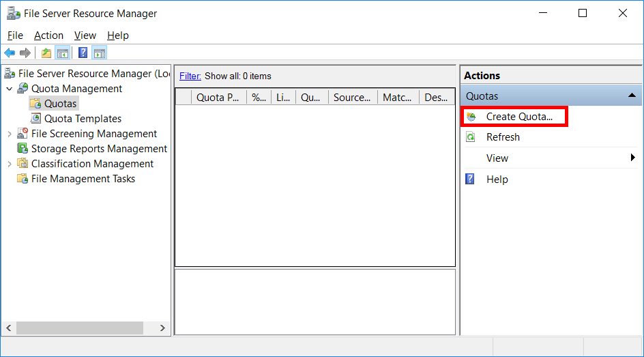This screenshot has width=644, height=357.
Task: Sort by Li... column header
Action: (283, 98)
